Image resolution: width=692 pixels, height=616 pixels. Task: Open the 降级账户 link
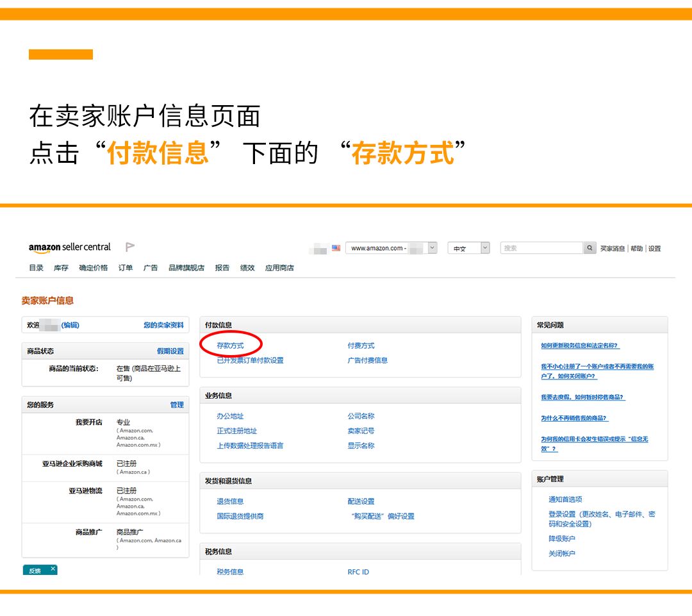(562, 538)
